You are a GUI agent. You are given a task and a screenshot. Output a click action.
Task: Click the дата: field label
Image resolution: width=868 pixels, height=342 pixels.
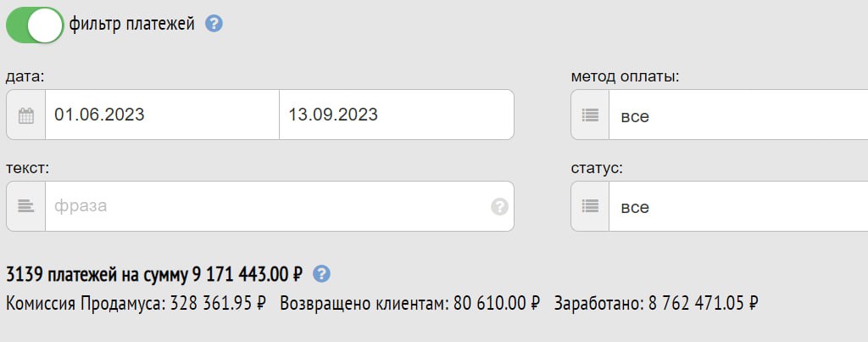(25, 76)
